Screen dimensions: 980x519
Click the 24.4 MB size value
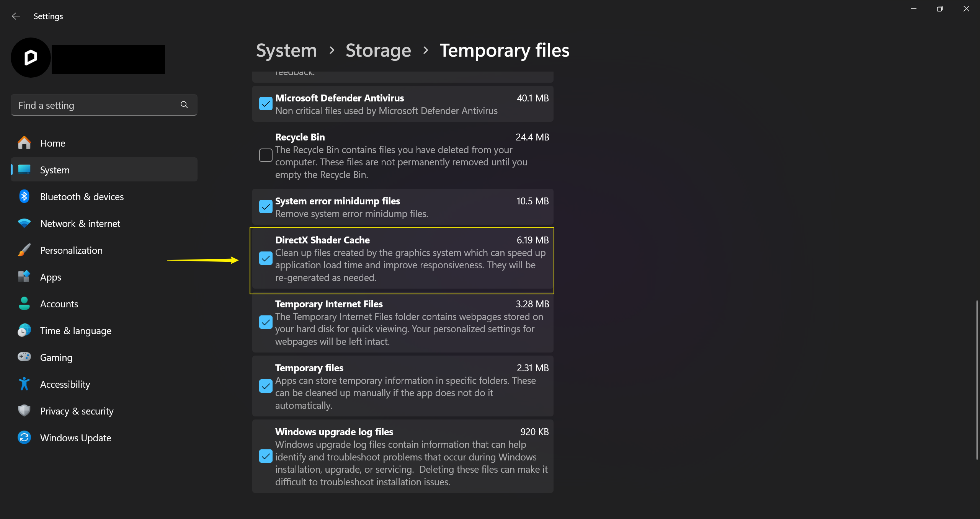[x=532, y=137]
